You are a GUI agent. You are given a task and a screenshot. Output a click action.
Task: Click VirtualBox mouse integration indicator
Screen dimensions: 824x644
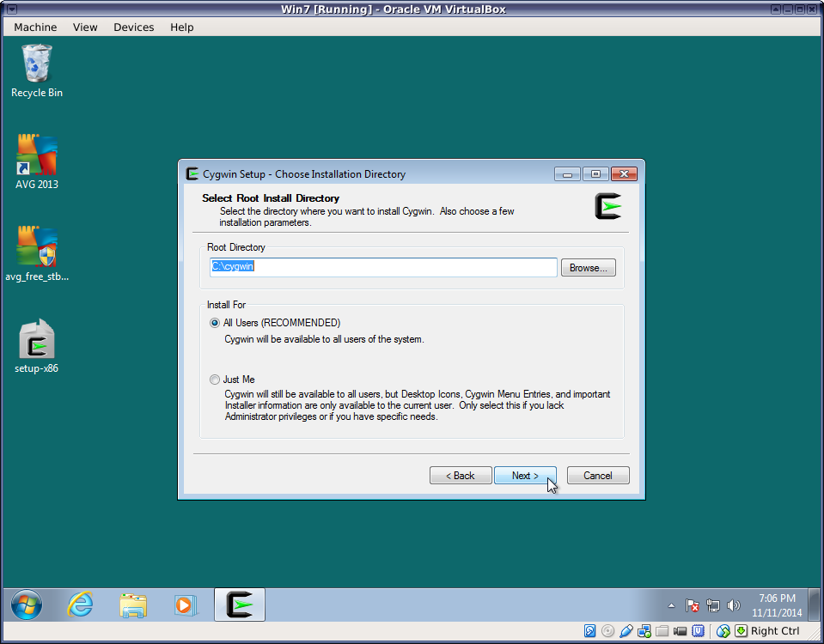723,631
